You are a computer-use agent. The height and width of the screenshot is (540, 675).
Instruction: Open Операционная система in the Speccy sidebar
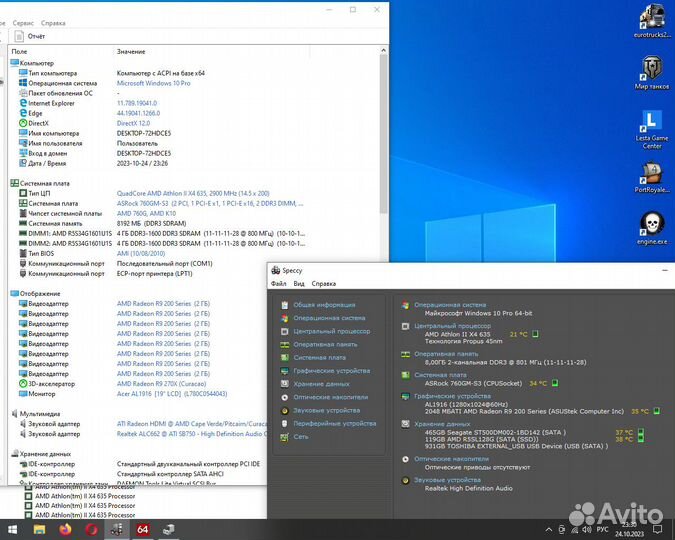point(329,318)
